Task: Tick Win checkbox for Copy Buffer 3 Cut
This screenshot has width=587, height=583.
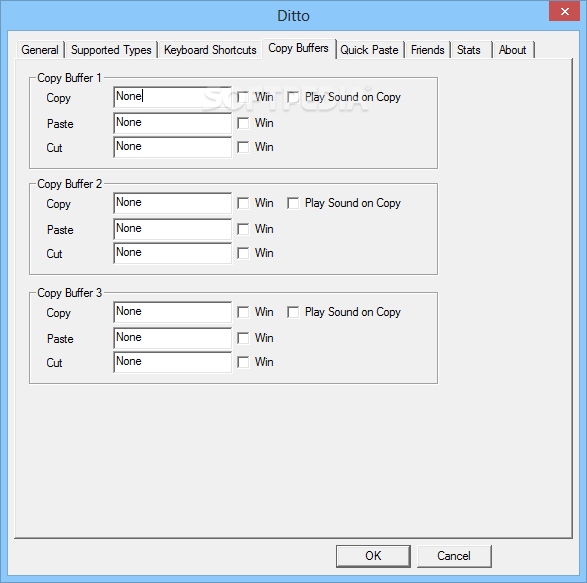Action: click(243, 362)
